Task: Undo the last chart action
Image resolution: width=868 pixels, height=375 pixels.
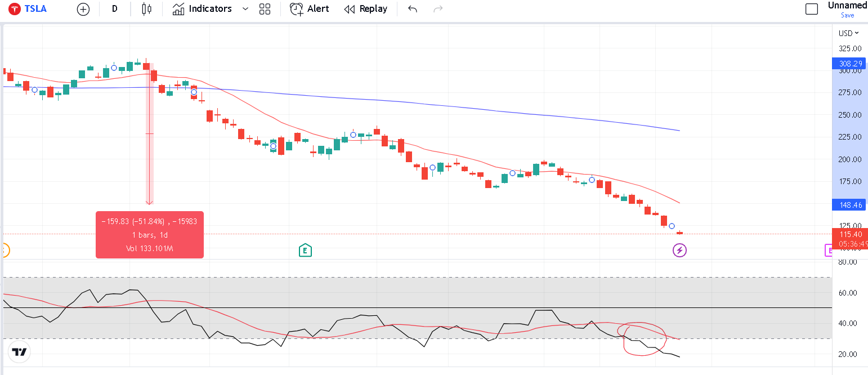Action: coord(413,9)
